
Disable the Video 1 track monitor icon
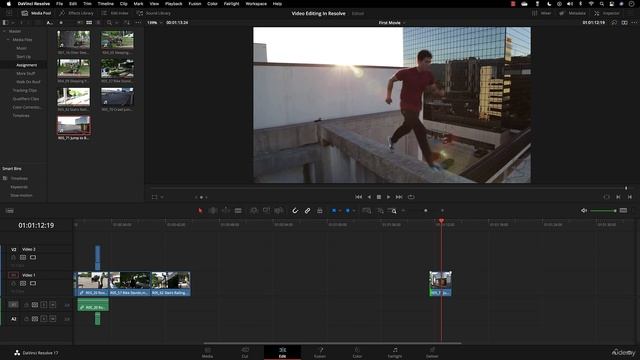[33, 283]
